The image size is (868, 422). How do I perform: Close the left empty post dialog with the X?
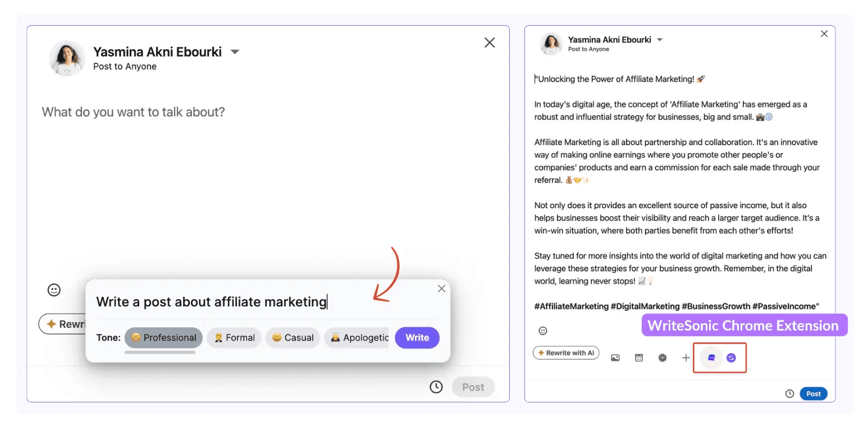tap(490, 43)
